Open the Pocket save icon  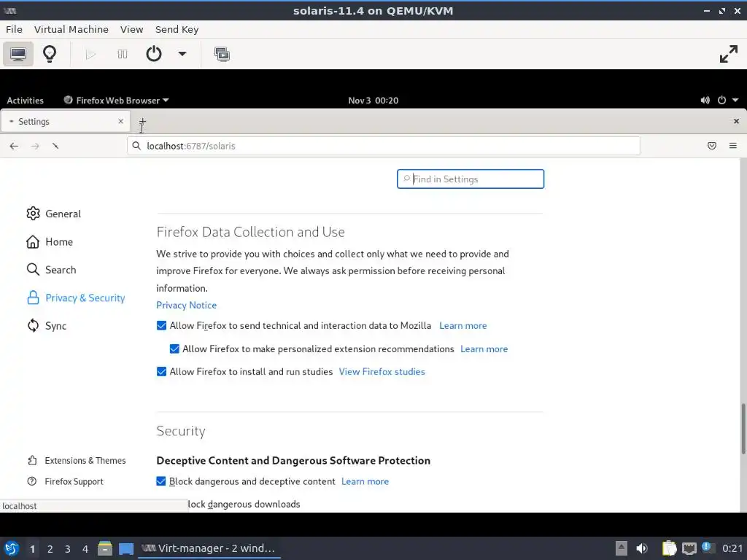(x=712, y=146)
